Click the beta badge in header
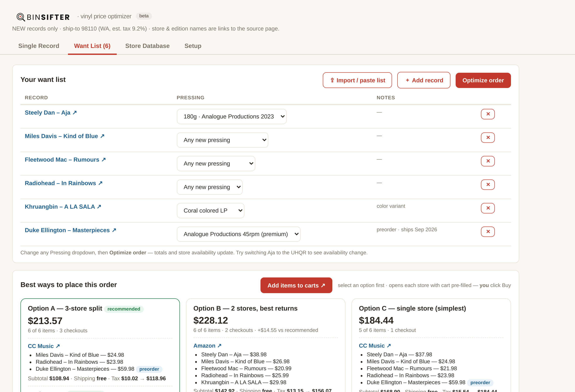This screenshot has height=392, width=575. click(x=144, y=16)
